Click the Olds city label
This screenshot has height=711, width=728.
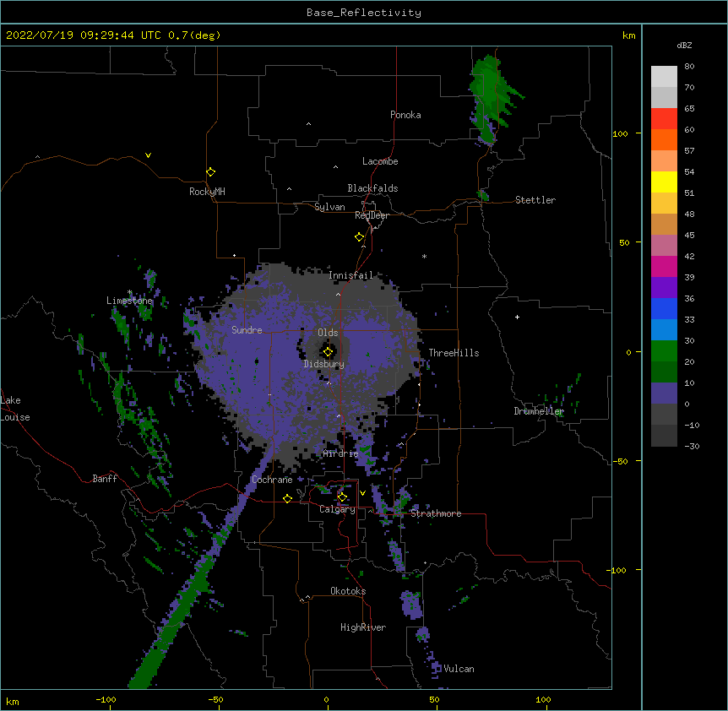pyautogui.click(x=328, y=333)
